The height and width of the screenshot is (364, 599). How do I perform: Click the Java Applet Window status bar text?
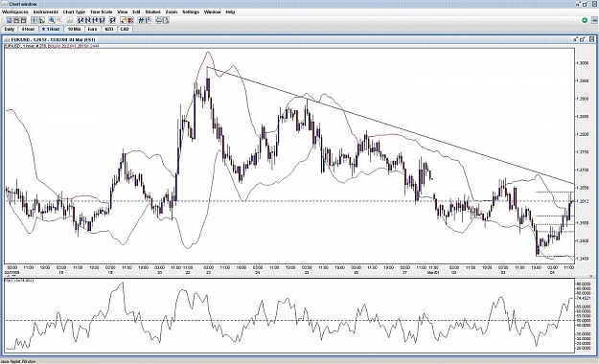click(18, 361)
